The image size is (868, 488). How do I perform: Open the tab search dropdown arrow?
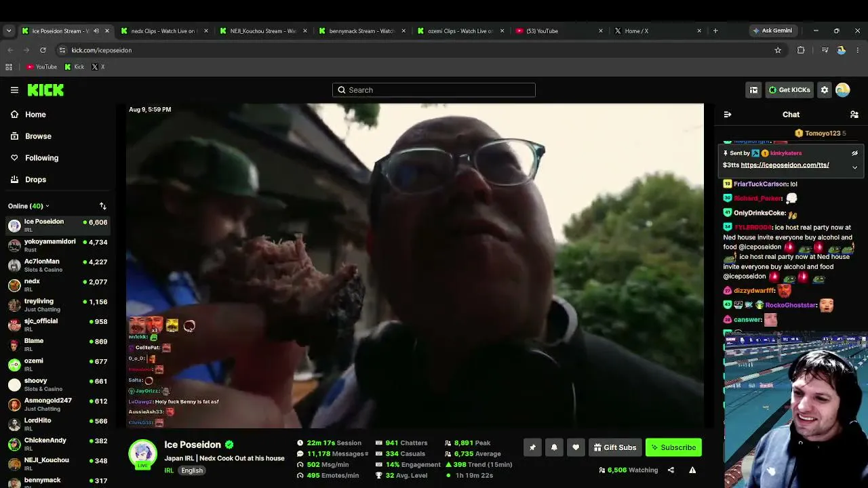pyautogui.click(x=8, y=30)
